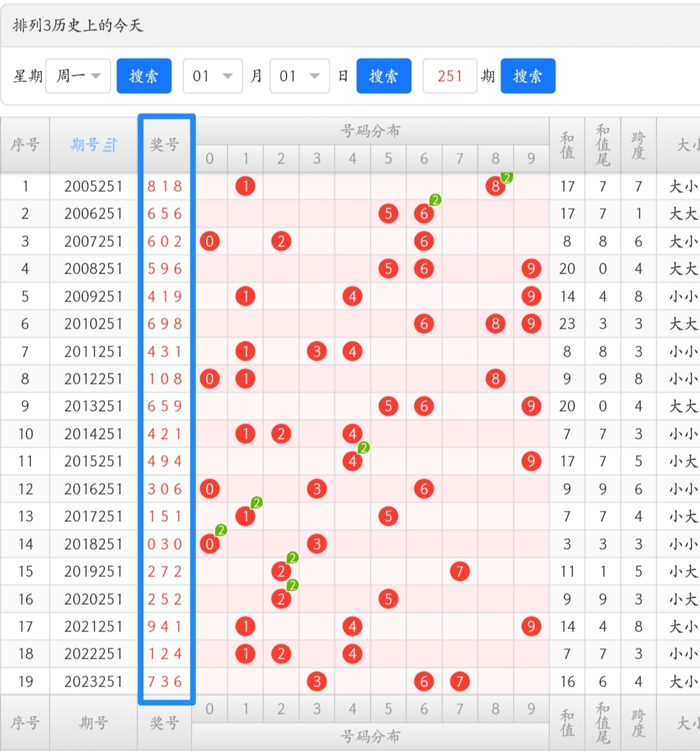The width and height of the screenshot is (700, 754).
Task: Click winning number 7 3 6
Action: coord(165,681)
